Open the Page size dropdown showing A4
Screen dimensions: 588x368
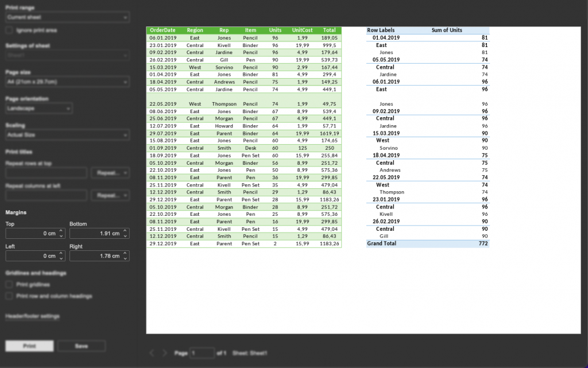(66, 82)
